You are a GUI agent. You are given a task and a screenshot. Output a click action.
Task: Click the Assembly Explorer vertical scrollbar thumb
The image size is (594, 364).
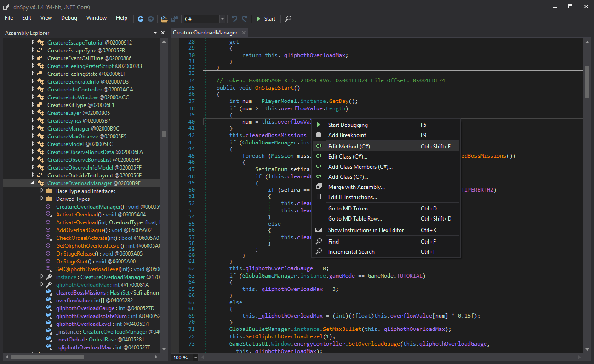click(x=164, y=133)
